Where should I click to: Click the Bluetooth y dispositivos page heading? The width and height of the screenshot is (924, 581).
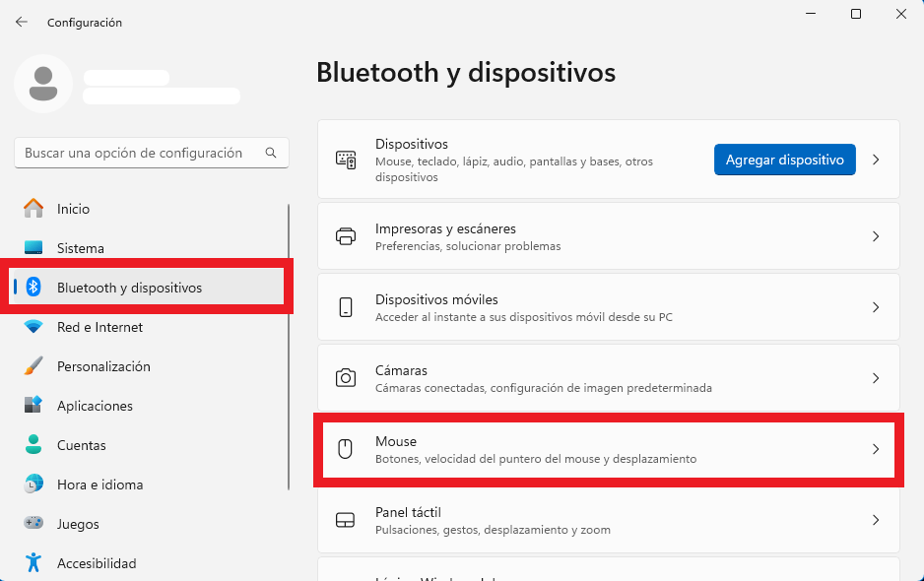[466, 73]
